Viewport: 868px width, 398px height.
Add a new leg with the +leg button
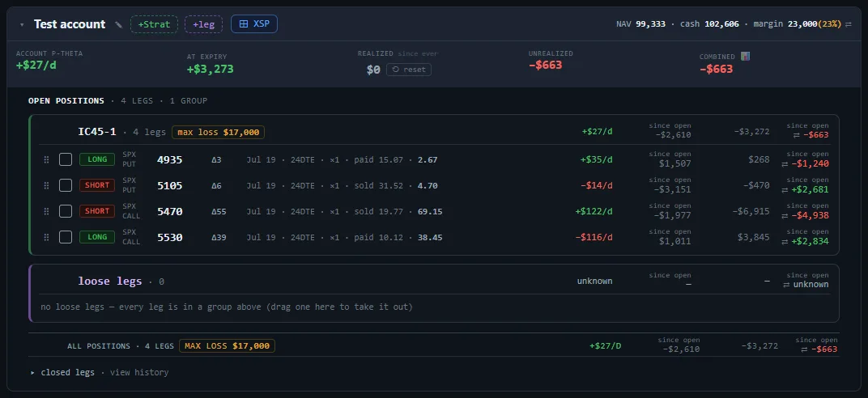pyautogui.click(x=203, y=24)
